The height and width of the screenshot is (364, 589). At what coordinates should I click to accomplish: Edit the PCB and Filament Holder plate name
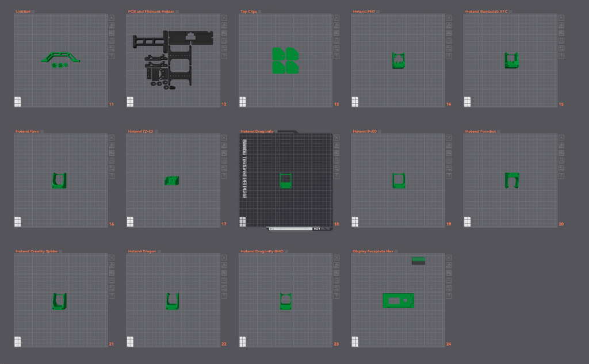coord(177,12)
